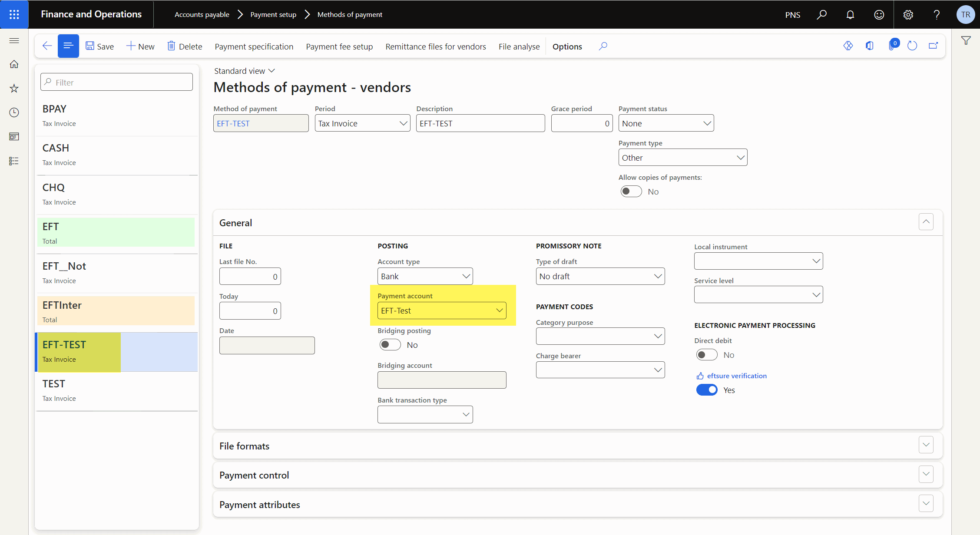Collapse the General section
The image size is (980, 535).
tap(926, 222)
